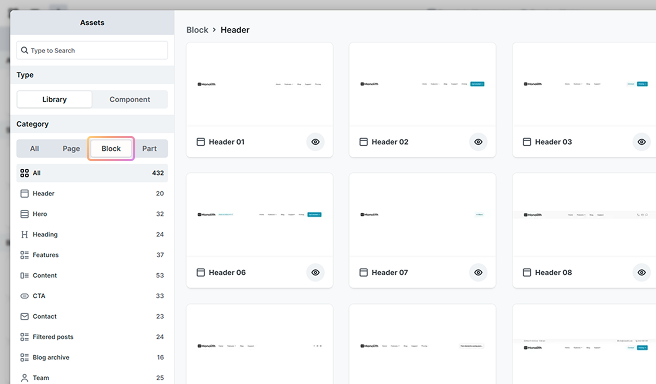The height and width of the screenshot is (384, 656).
Task: Open the Hero category with 32 items
Action: [x=92, y=214]
